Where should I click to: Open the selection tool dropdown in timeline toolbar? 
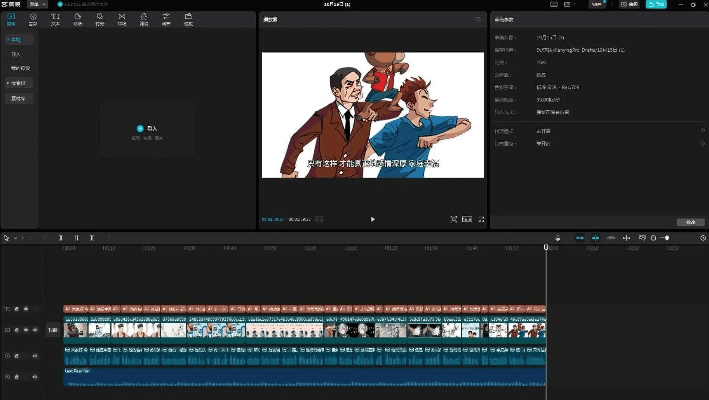(x=13, y=238)
